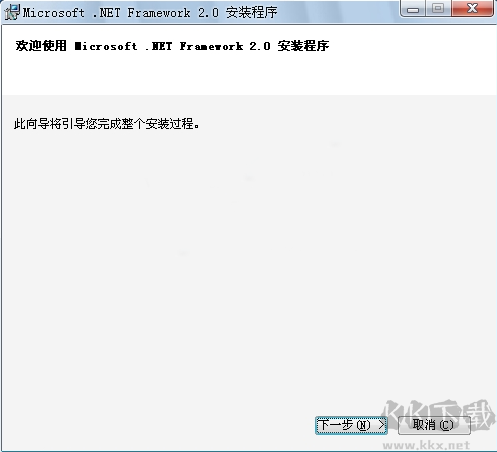Click heading 欢迎使用 Microsoft .NET Framework 2.0 安装程序

172,46
